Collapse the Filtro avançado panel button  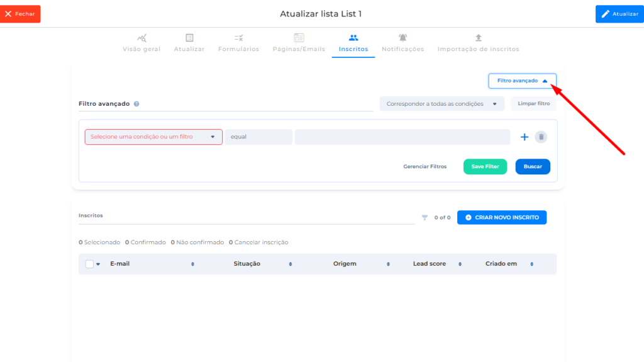point(522,81)
